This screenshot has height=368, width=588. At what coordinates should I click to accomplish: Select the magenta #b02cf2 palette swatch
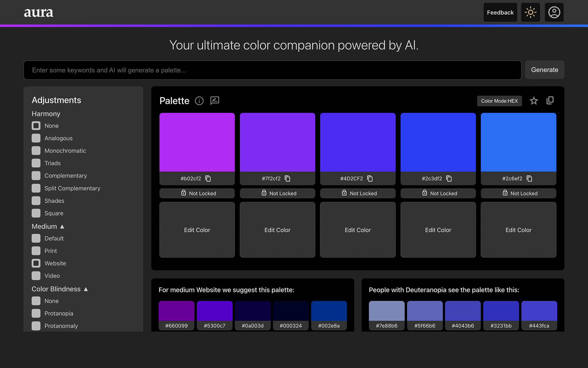(x=197, y=142)
